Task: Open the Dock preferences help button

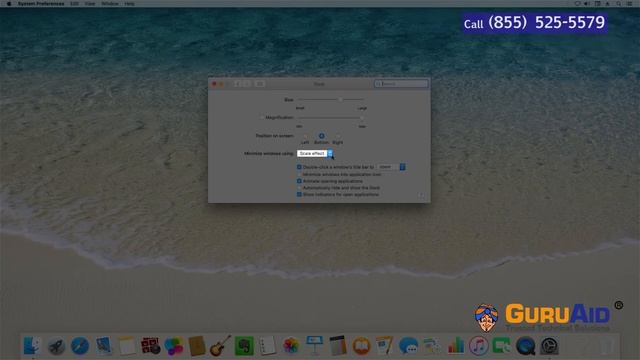Action: point(421,195)
